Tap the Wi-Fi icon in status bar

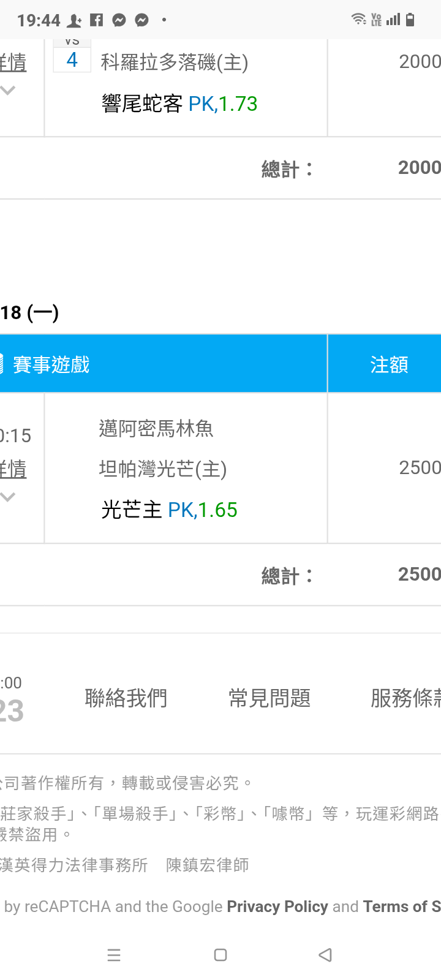click(x=358, y=20)
